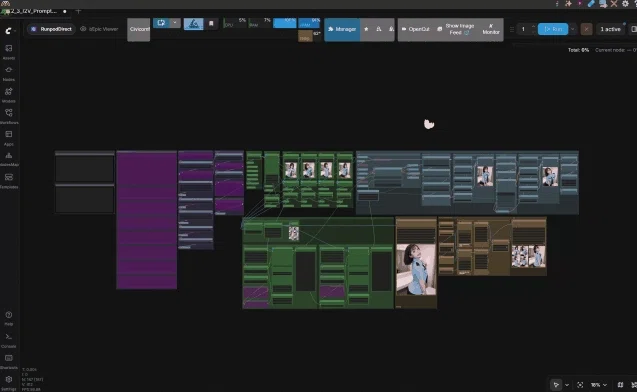637x392 pixels.
Task: Click the blue Run button
Action: point(553,29)
